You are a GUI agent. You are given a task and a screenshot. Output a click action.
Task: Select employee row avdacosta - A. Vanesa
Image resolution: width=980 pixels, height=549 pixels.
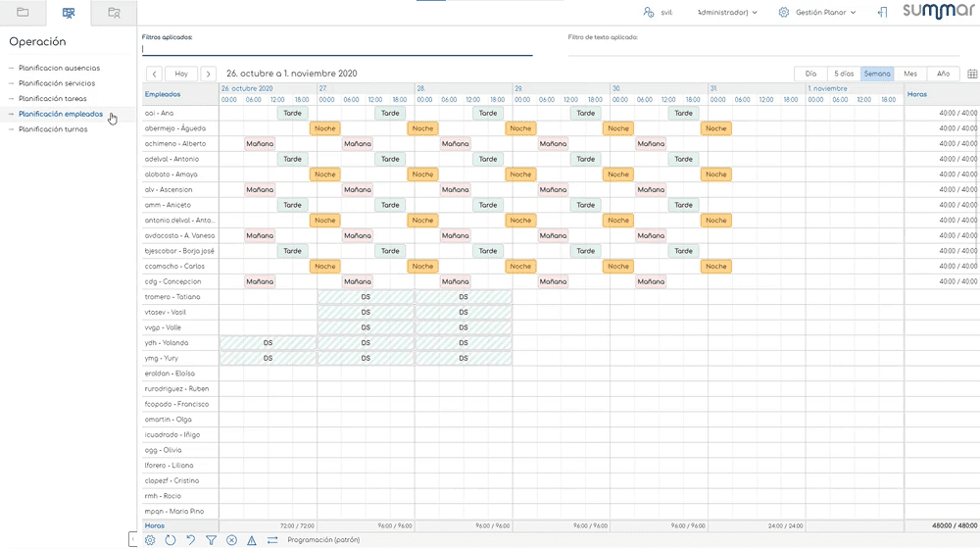point(180,235)
